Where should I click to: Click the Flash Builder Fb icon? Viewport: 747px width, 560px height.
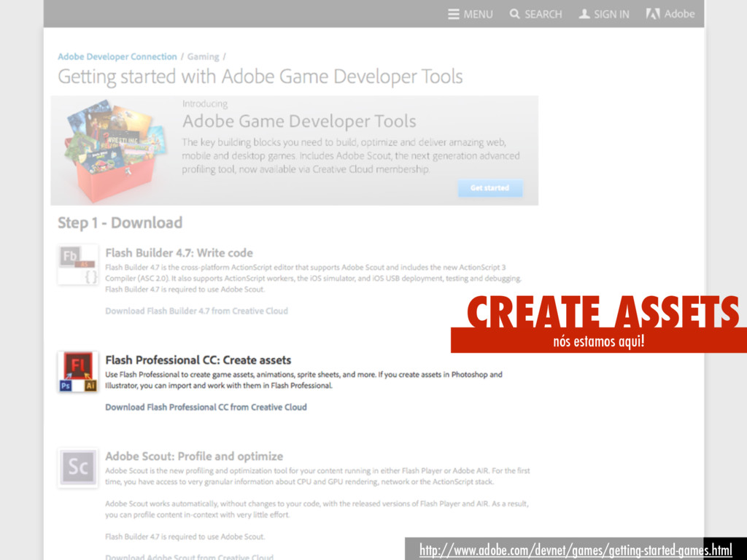[77, 264]
